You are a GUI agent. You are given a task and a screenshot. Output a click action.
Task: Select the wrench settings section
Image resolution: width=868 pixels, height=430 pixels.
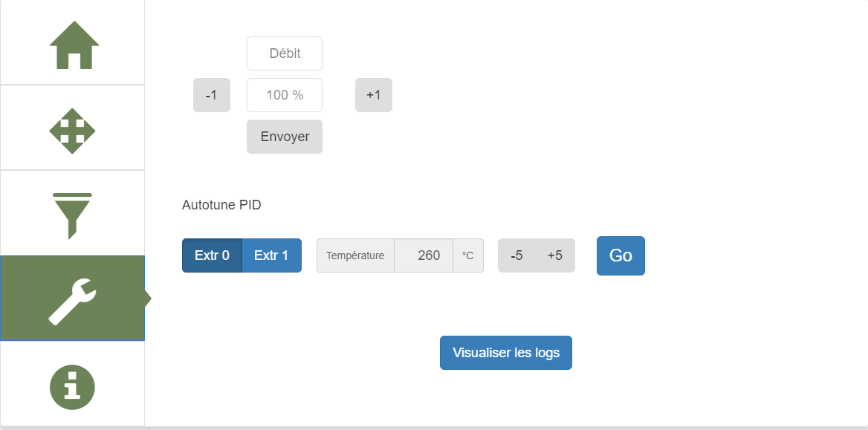tap(72, 299)
